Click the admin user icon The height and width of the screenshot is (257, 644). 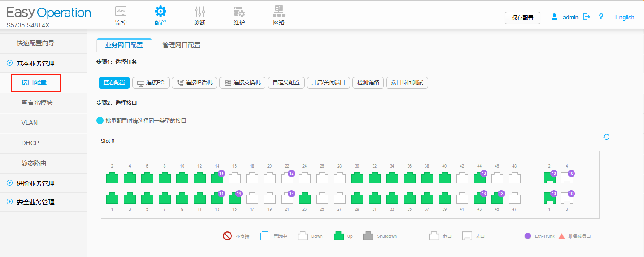pyautogui.click(x=554, y=17)
